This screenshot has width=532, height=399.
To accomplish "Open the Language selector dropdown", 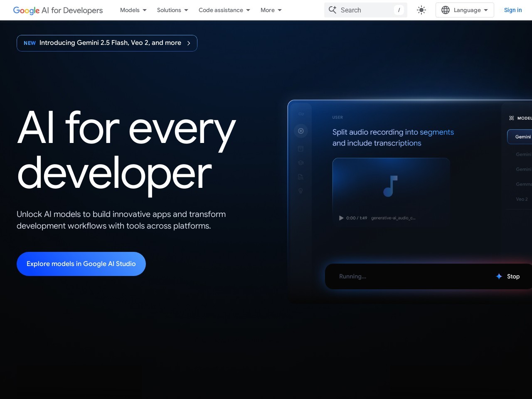I will pyautogui.click(x=464, y=10).
